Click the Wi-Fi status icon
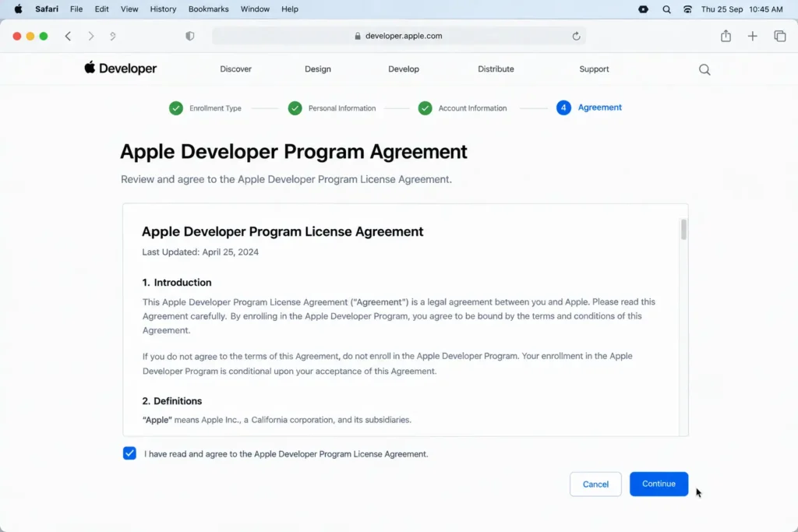Viewport: 798px width, 532px height. pos(687,9)
